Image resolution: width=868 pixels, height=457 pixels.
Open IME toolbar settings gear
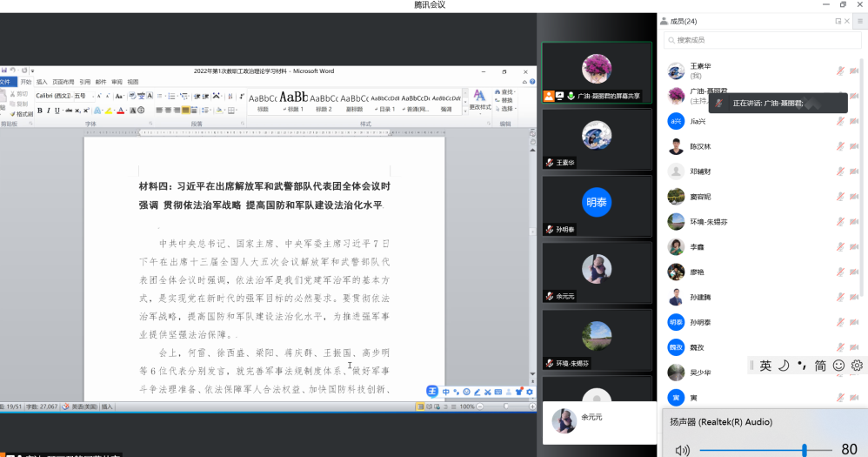click(530, 392)
